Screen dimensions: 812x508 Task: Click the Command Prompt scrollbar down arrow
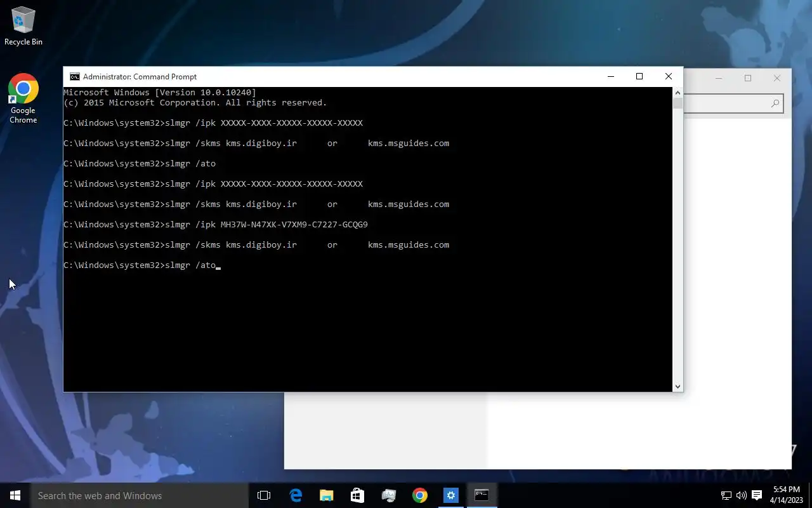[678, 386]
